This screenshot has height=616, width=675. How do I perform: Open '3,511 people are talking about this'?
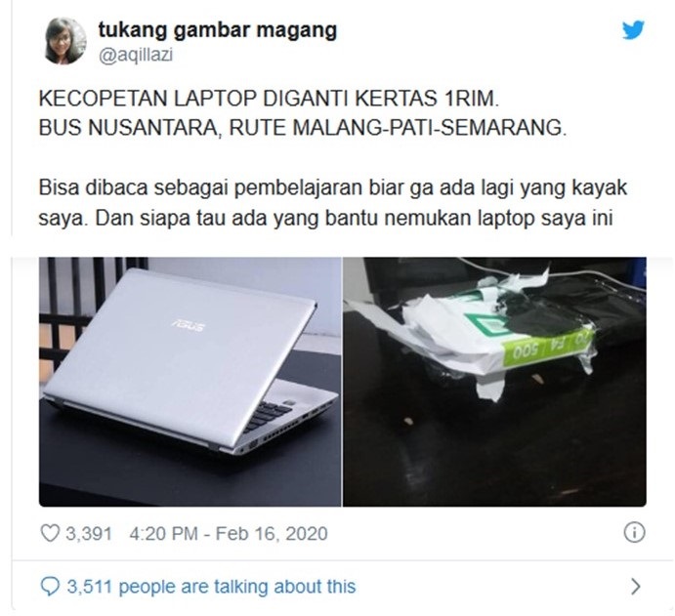pos(211,587)
